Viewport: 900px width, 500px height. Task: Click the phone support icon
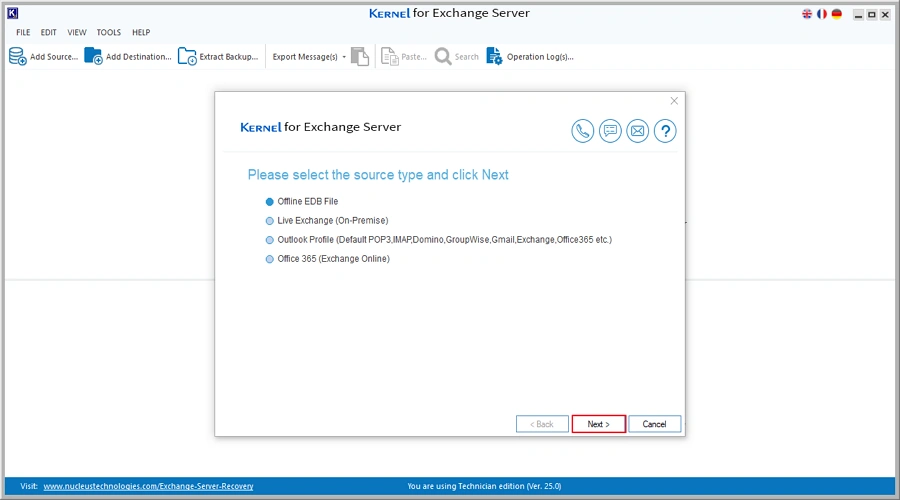point(582,131)
